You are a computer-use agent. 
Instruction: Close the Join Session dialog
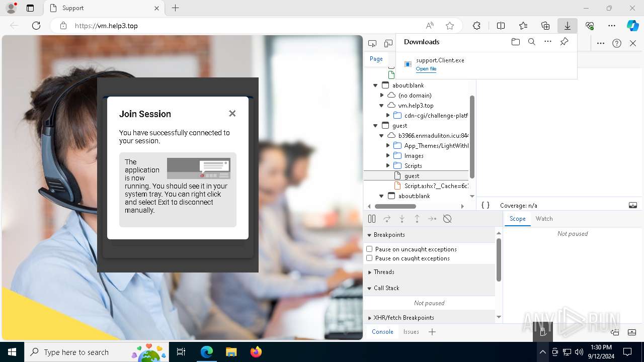tap(232, 114)
